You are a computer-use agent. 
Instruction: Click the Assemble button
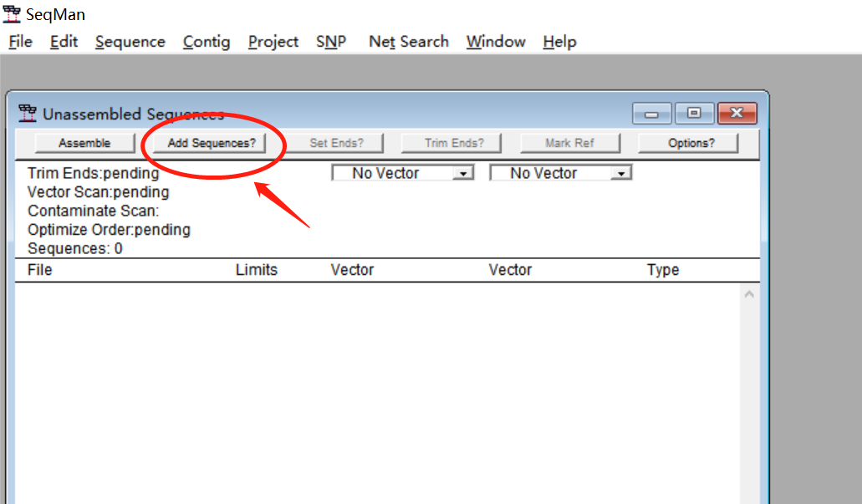[84, 143]
